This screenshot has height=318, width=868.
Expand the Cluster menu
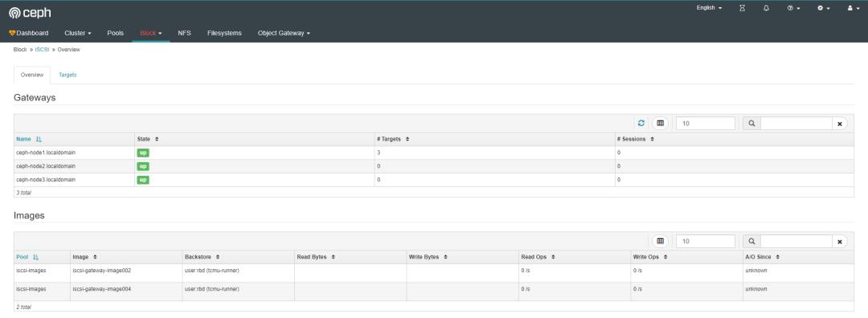tap(77, 33)
